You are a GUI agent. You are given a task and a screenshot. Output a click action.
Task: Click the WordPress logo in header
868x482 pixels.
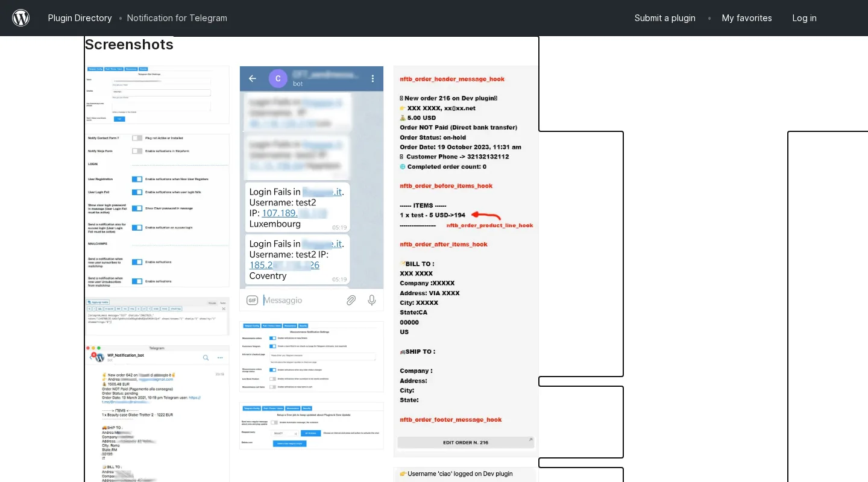(21, 18)
